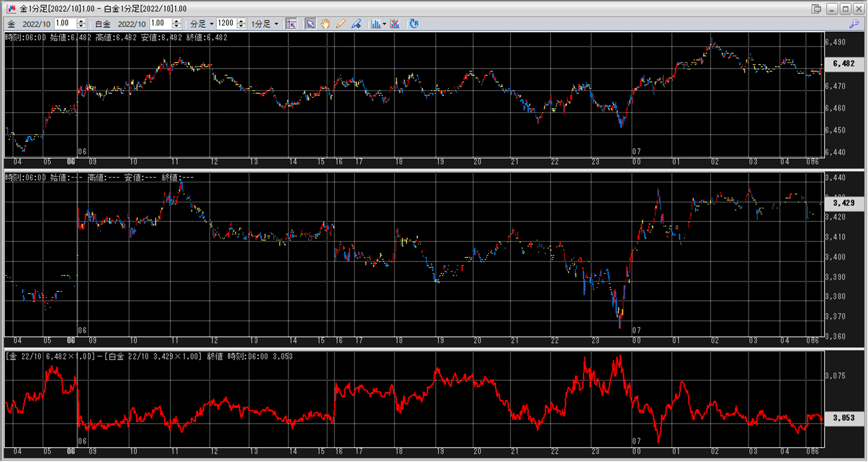Click the pop-out window icon

tap(816, 9)
